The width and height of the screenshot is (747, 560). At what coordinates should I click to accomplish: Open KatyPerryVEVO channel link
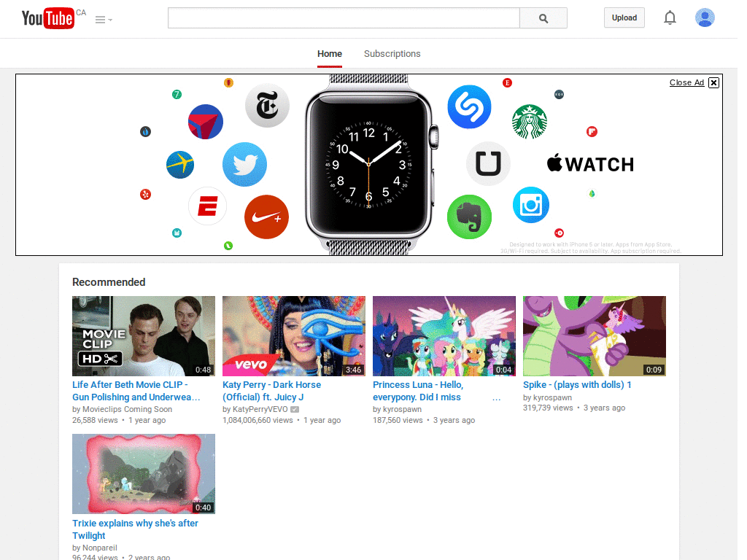[x=260, y=409]
